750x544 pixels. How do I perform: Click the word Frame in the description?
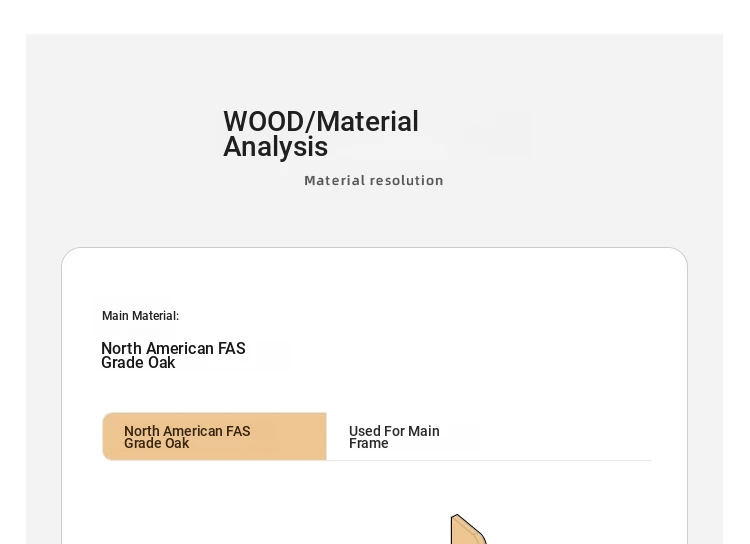tap(368, 444)
